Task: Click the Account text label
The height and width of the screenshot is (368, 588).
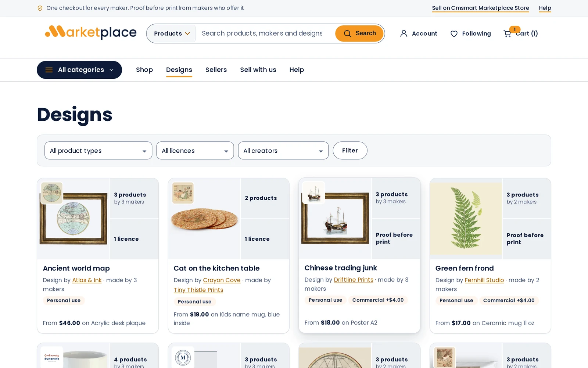Action: coord(424,33)
